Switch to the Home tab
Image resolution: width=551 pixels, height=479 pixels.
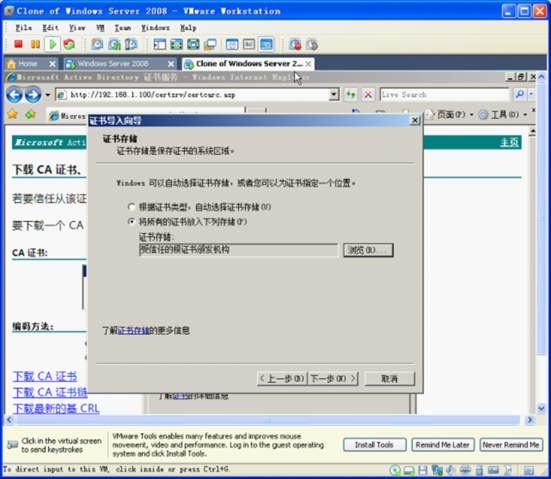(27, 64)
